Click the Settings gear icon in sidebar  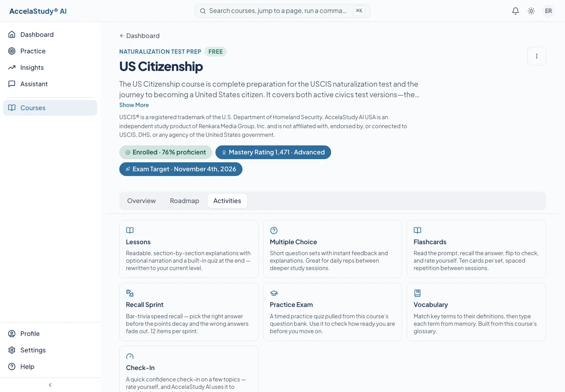(12, 350)
